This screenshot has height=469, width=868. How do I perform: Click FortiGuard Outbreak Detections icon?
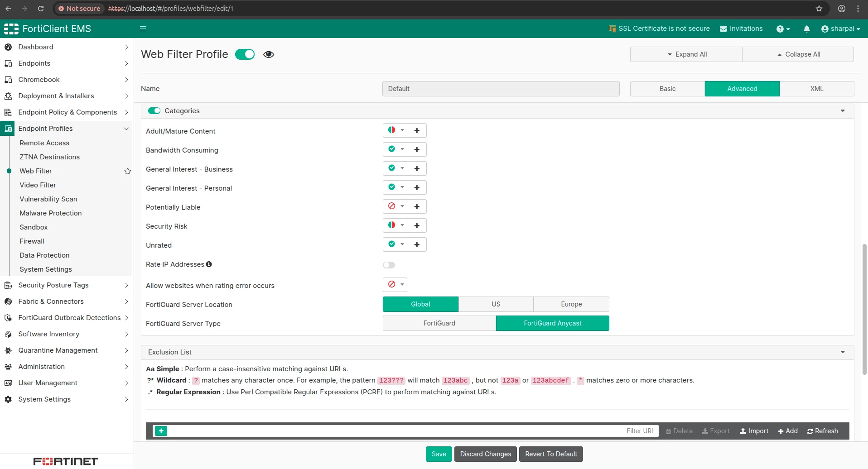pos(8,318)
